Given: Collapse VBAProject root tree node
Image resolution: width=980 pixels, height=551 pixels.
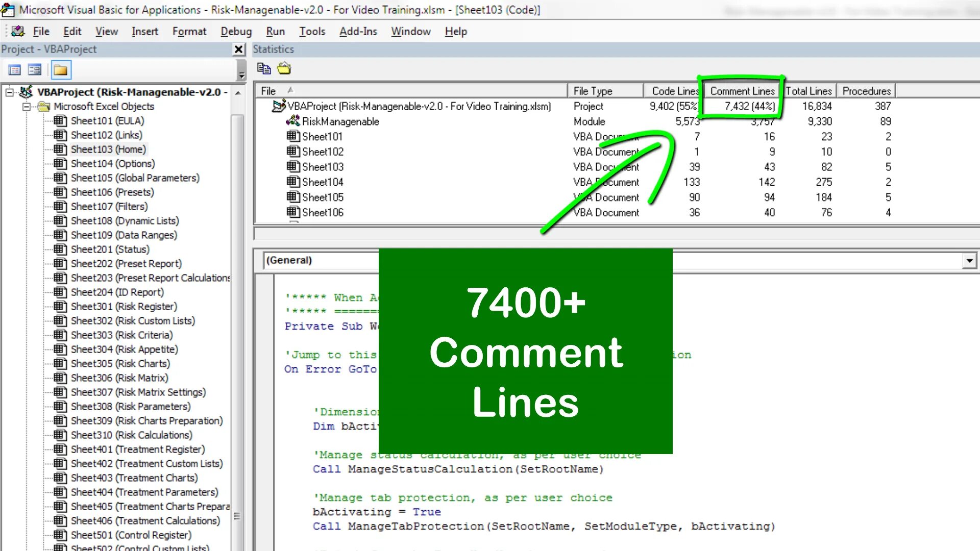Looking at the screenshot, I should coord(9,92).
